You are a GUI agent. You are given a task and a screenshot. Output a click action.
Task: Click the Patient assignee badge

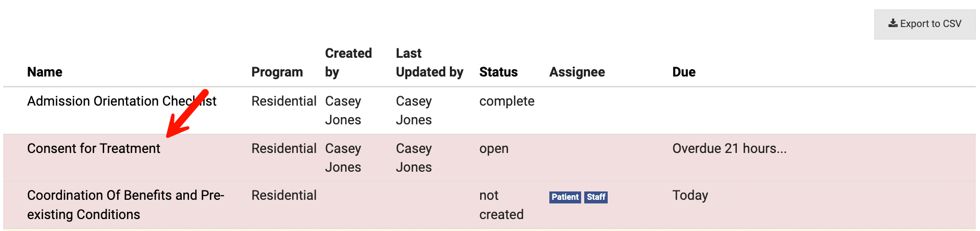(565, 197)
